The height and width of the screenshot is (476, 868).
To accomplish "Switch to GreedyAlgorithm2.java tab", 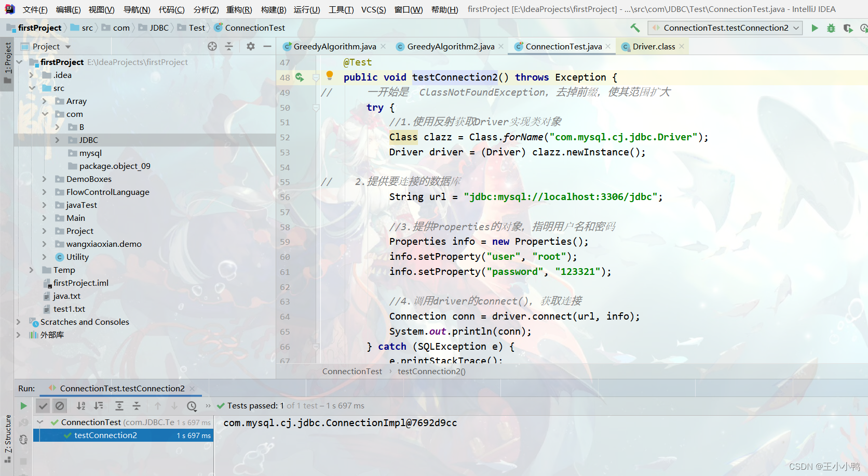I will (x=450, y=46).
